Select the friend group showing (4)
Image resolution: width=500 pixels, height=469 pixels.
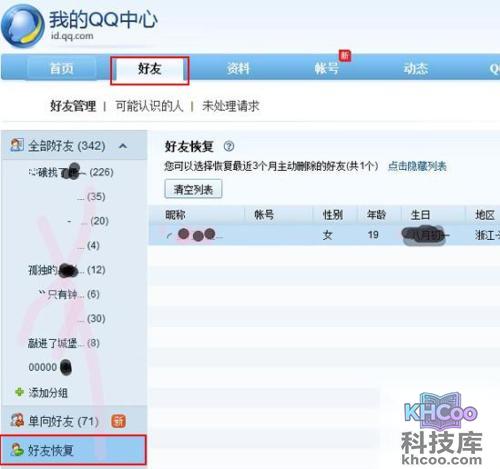click(88, 245)
